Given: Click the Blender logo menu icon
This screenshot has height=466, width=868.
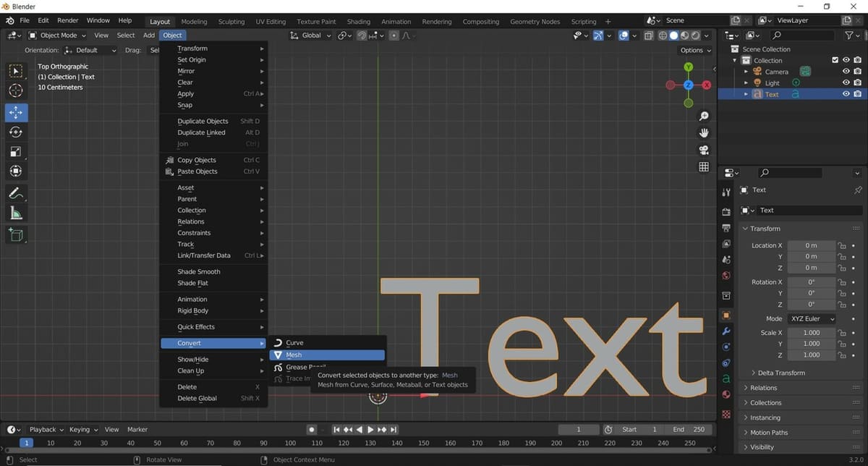Looking at the screenshot, I should click(11, 20).
